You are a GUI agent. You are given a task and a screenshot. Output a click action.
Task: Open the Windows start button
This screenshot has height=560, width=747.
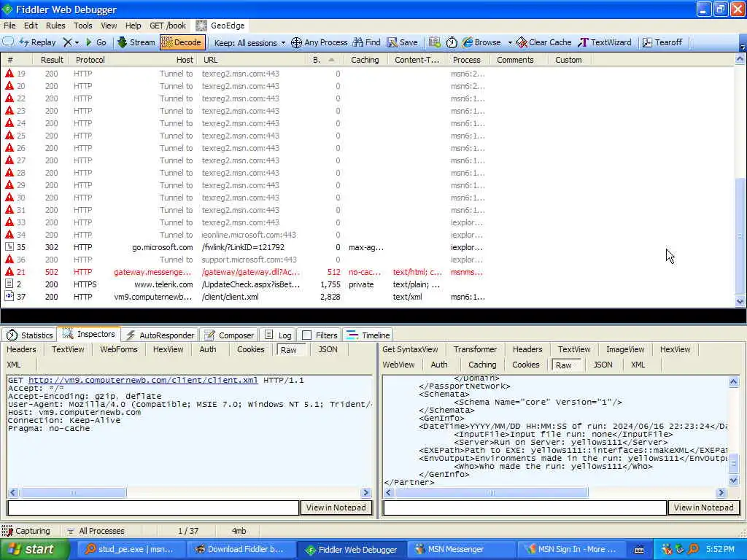point(34,550)
